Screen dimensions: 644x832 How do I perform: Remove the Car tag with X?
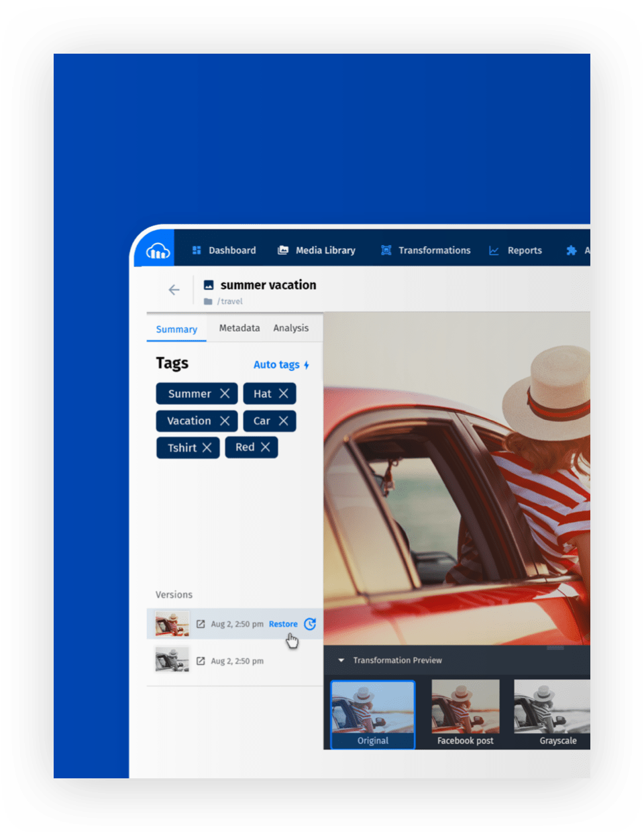(x=284, y=421)
